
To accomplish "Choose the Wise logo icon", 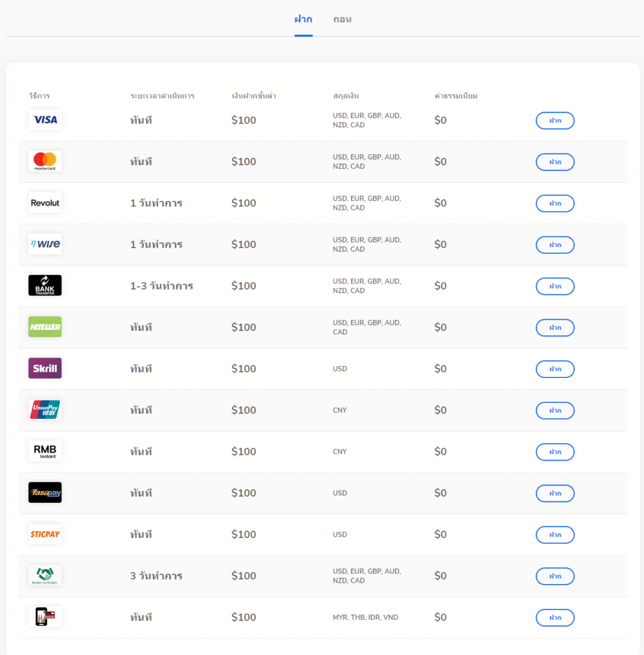I will coord(45,244).
